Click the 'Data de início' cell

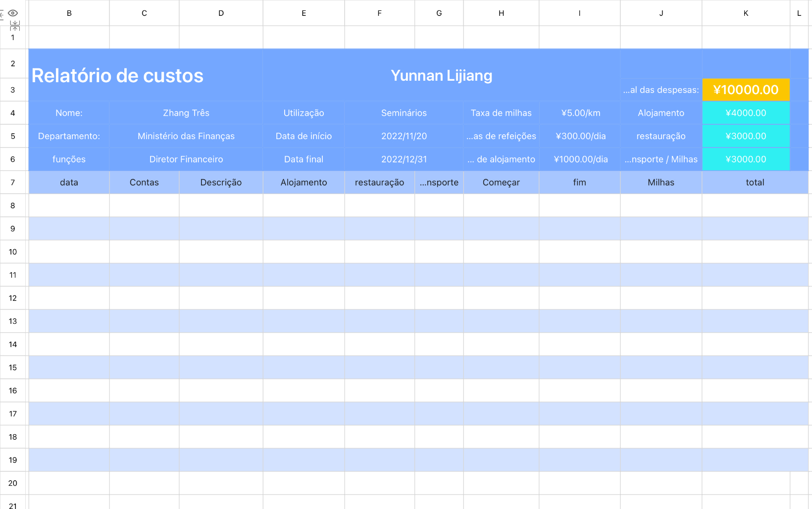click(304, 136)
